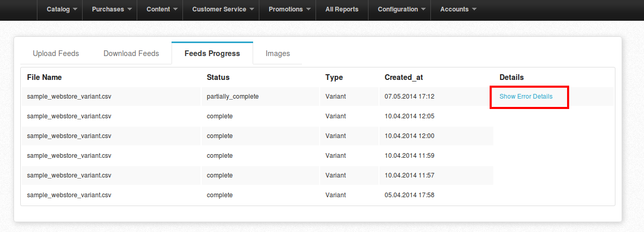This screenshot has height=232, width=644.
Task: Open the Accounts dropdown menu
Action: [458, 9]
